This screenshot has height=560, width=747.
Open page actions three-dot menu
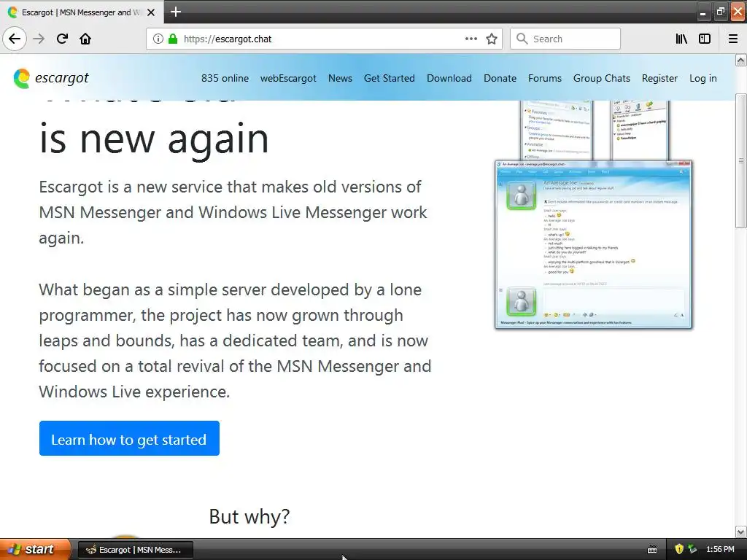pos(471,39)
